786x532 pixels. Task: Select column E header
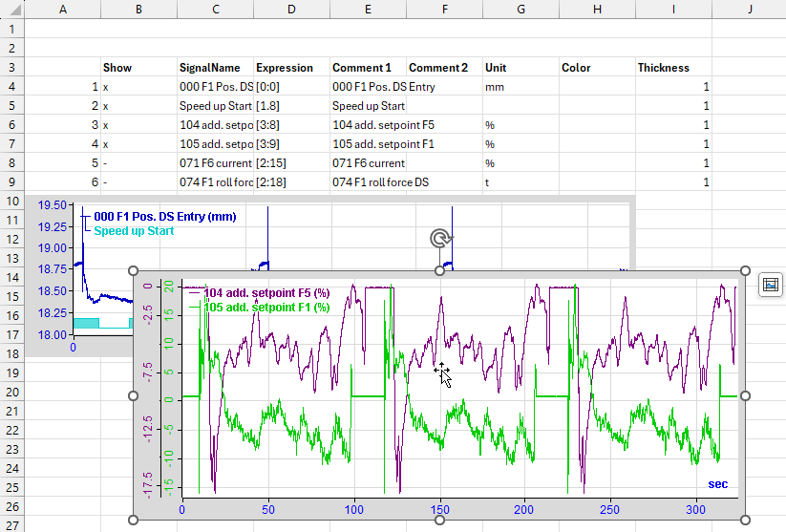pos(368,9)
